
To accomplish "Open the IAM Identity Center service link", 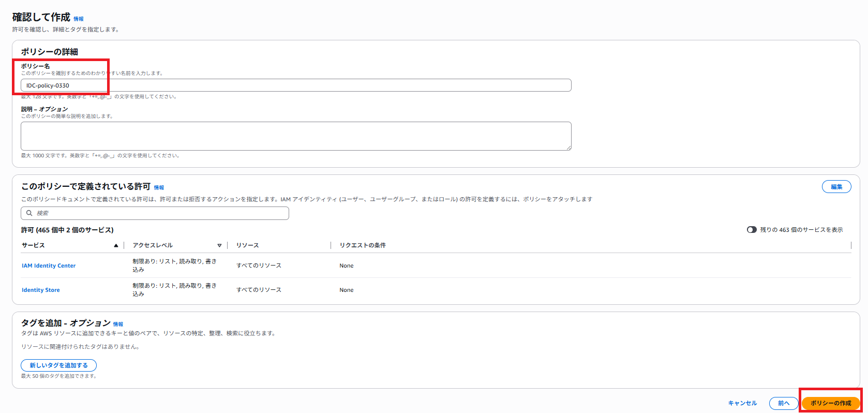I will pos(49,266).
